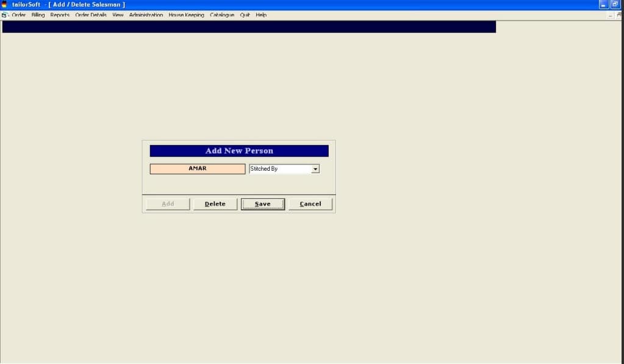Open the Reports menu
624x364 pixels.
point(60,15)
